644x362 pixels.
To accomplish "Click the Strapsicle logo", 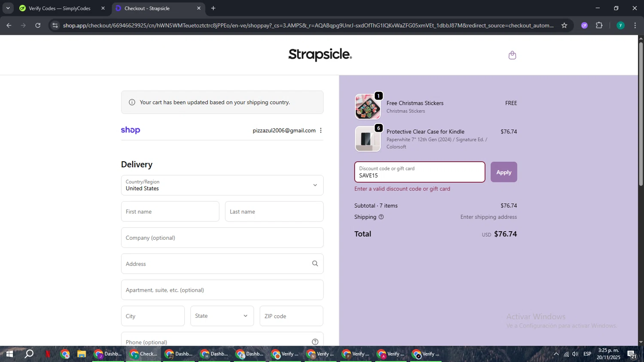I will (x=320, y=54).
